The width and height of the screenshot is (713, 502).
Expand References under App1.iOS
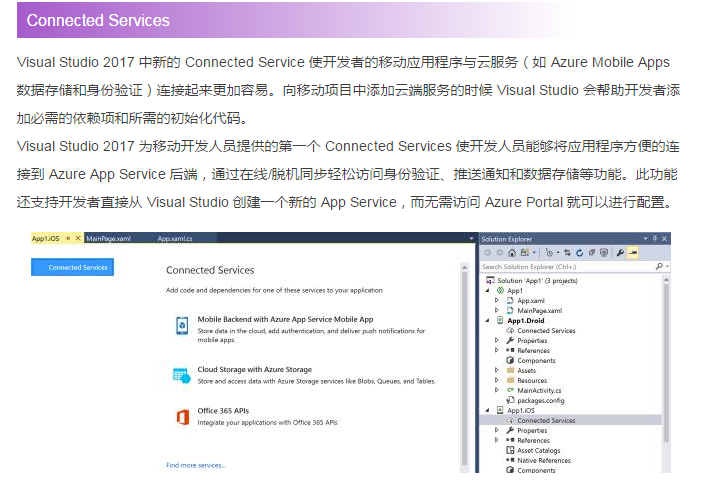[x=497, y=440]
